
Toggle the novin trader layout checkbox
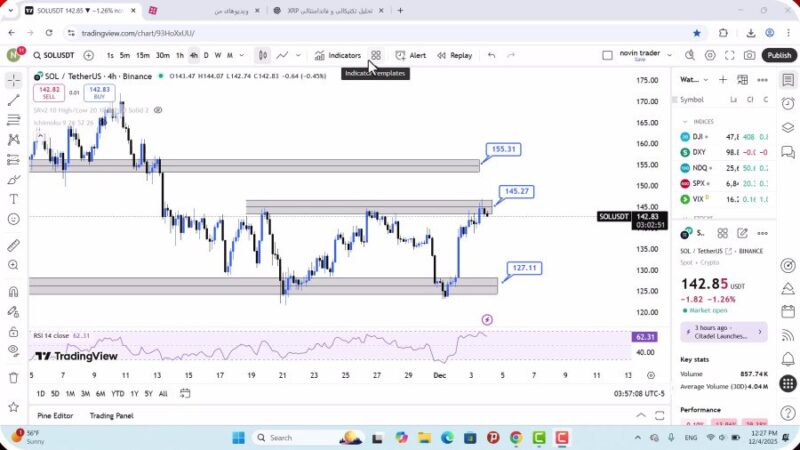(x=607, y=56)
